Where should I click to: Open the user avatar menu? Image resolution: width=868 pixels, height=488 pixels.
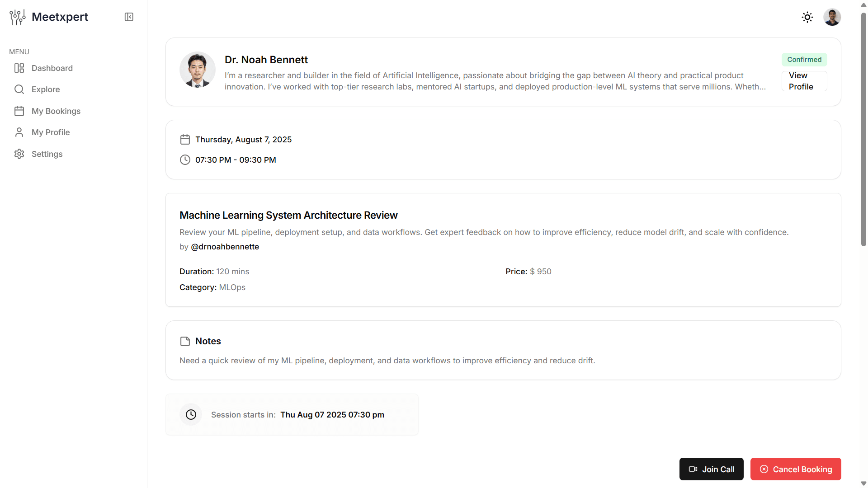832,17
